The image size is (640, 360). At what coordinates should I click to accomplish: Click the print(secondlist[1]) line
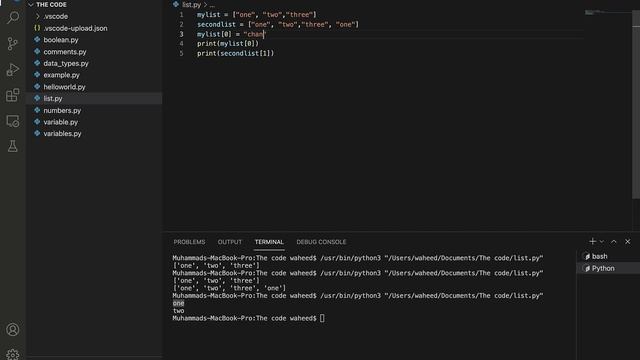[x=236, y=53]
